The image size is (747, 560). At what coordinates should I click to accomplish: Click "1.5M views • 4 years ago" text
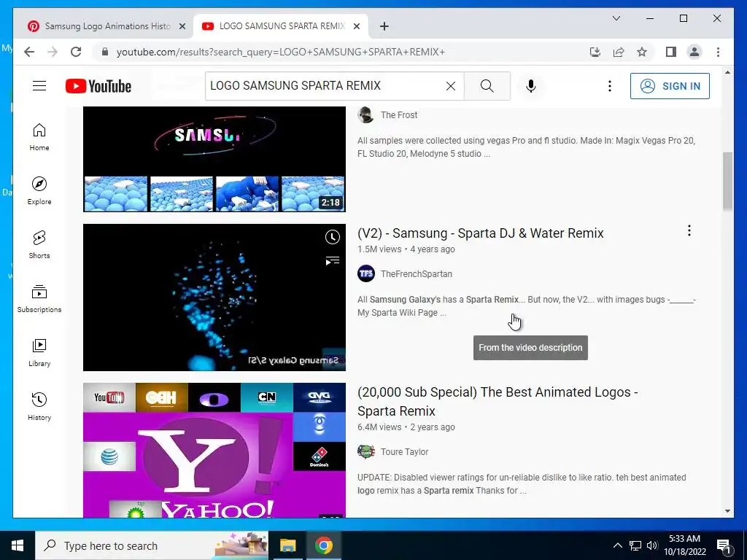click(x=406, y=249)
